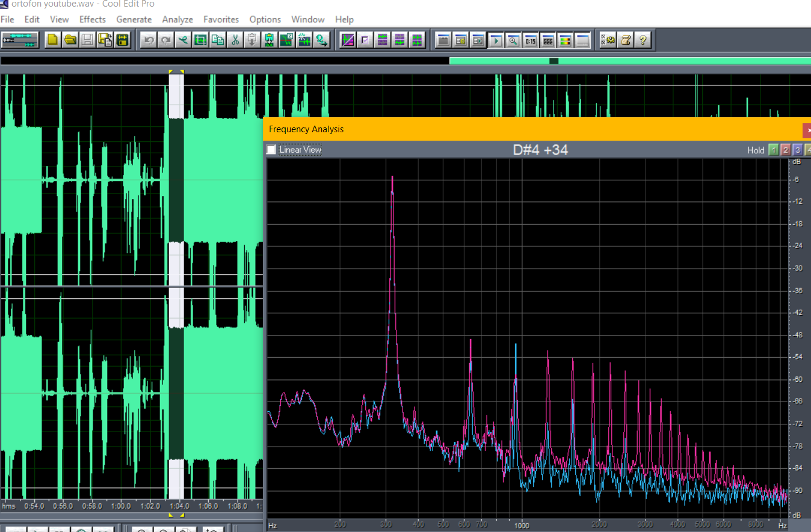Screen dimensions: 811x532
Task: Click the Undo arrow icon
Action: [149, 40]
